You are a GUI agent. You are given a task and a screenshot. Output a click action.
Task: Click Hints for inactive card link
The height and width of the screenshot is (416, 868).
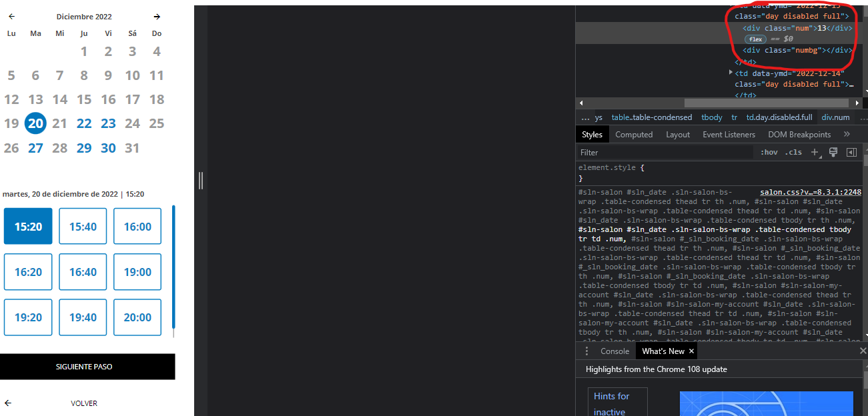click(612, 404)
